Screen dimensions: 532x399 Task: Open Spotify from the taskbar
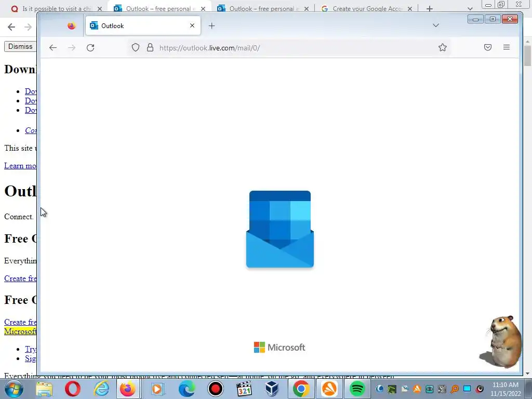click(357, 389)
